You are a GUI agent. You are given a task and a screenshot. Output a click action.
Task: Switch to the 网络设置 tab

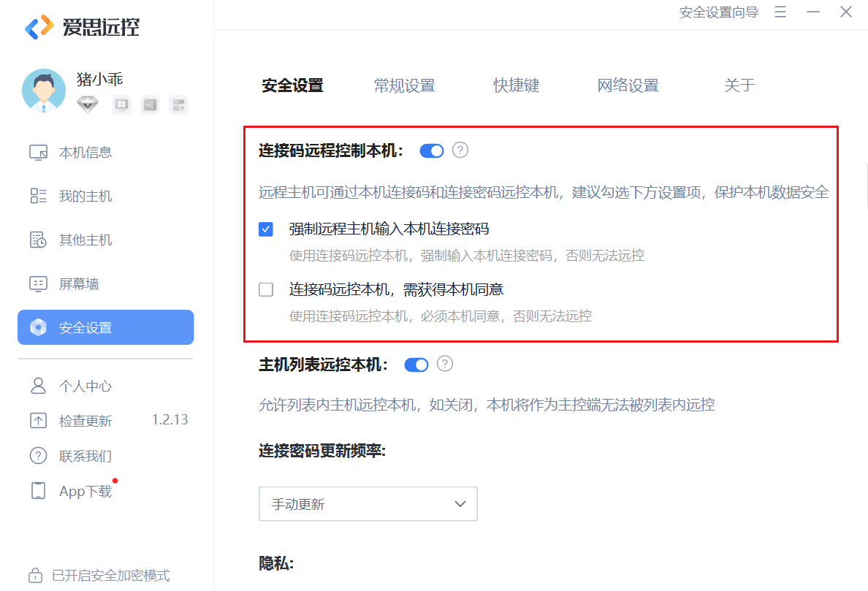(x=628, y=85)
